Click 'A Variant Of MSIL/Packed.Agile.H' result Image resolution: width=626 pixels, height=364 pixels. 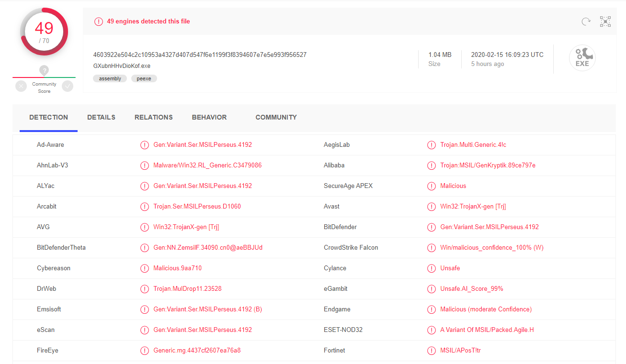pos(487,330)
